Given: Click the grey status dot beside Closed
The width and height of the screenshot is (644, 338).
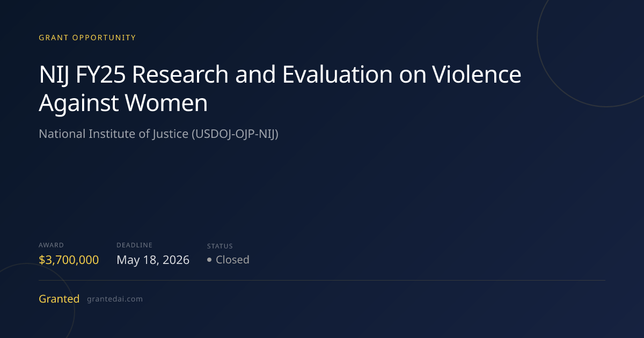Looking at the screenshot, I should click(x=210, y=260).
